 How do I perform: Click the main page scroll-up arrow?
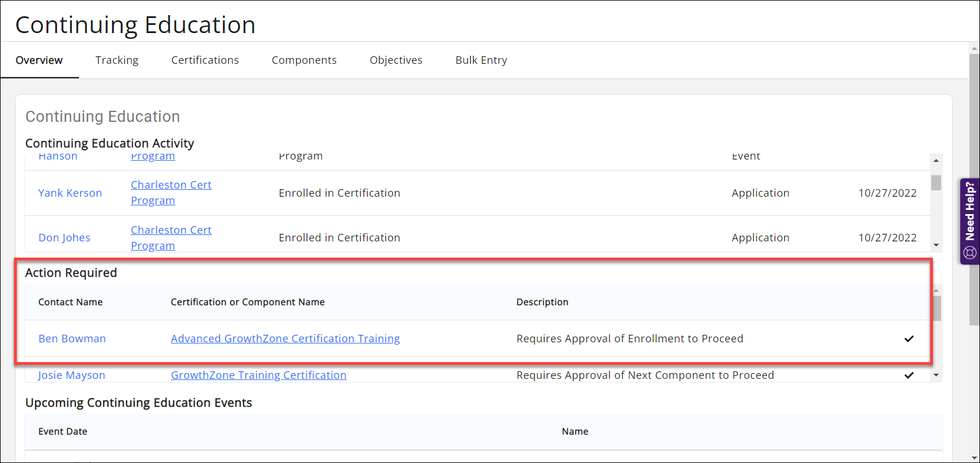click(974, 49)
